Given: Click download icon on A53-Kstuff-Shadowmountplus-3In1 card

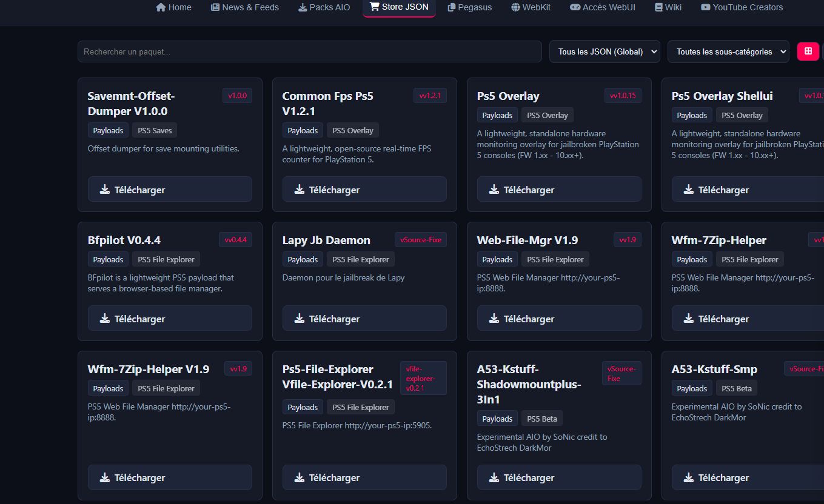Looking at the screenshot, I should pos(494,478).
